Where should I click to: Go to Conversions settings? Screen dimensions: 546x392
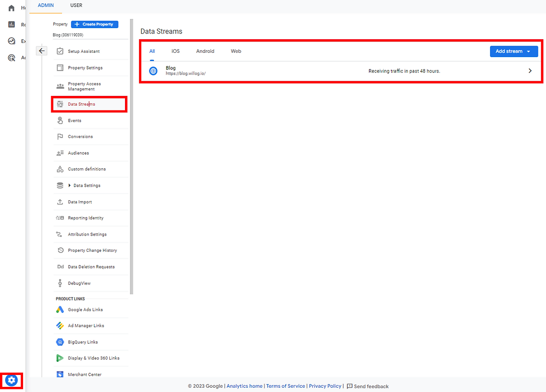pos(91,137)
